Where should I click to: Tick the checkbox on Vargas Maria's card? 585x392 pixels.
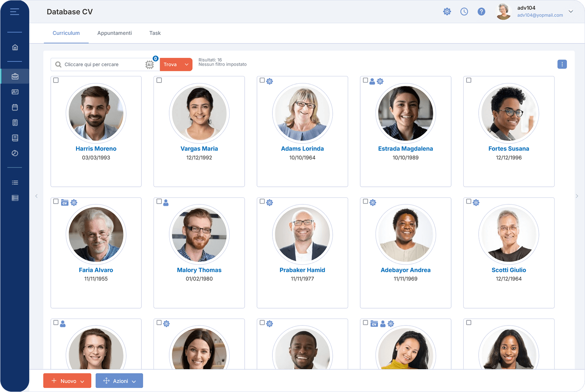click(x=159, y=80)
